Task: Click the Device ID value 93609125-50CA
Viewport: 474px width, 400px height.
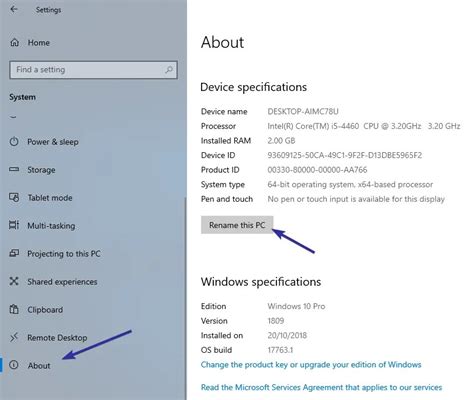Action: (x=345, y=155)
